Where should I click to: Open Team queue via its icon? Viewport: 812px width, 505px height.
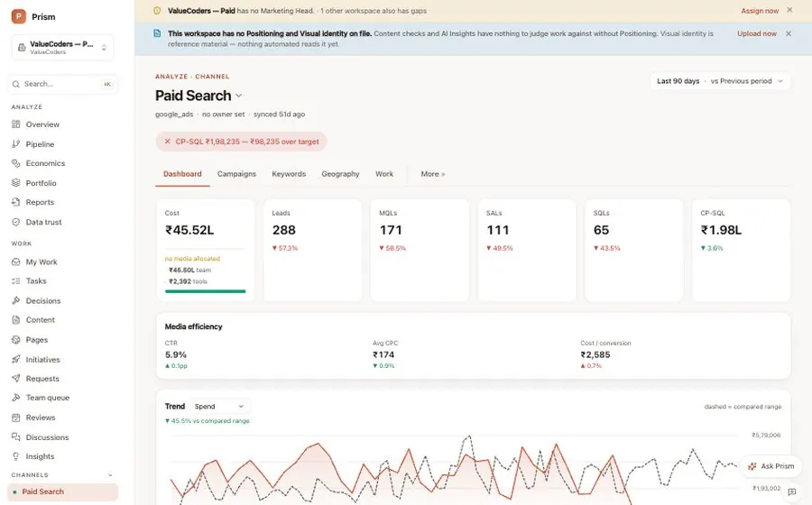point(16,398)
